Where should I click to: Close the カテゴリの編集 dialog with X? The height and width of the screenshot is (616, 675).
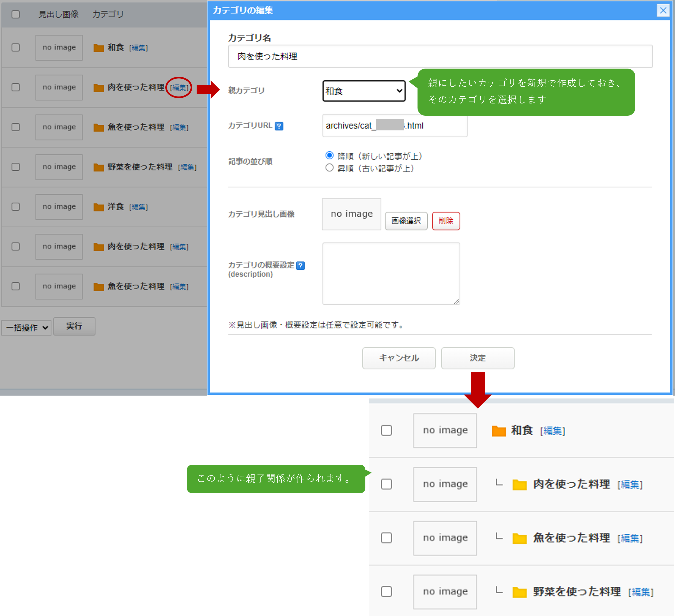(x=663, y=11)
